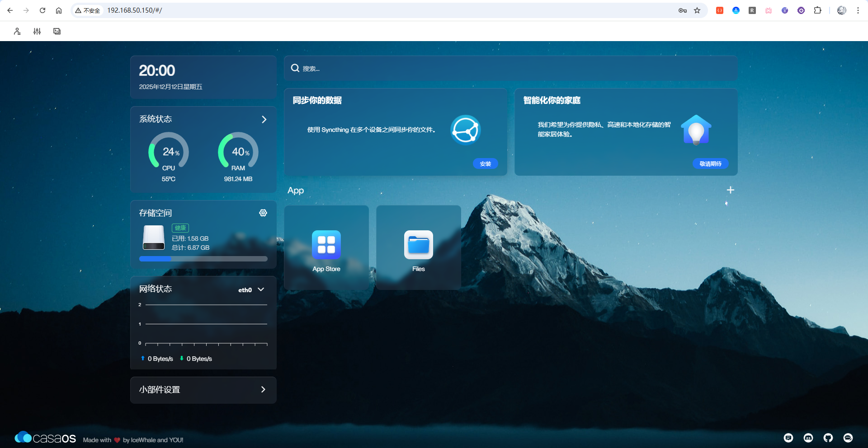Reload the page in browser
This screenshot has width=868, height=448.
coord(42,10)
